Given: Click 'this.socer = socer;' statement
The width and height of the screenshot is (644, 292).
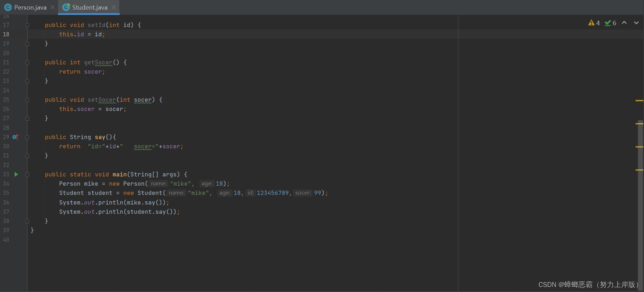Looking at the screenshot, I should coord(93,109).
